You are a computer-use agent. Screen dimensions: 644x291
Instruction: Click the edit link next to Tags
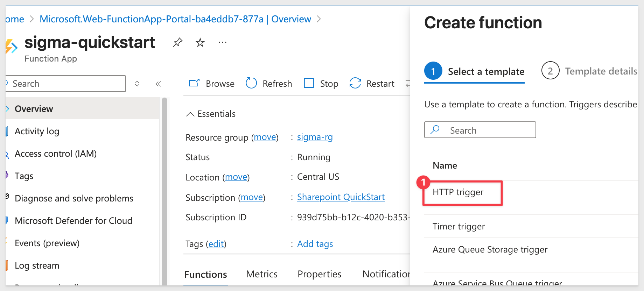click(216, 244)
